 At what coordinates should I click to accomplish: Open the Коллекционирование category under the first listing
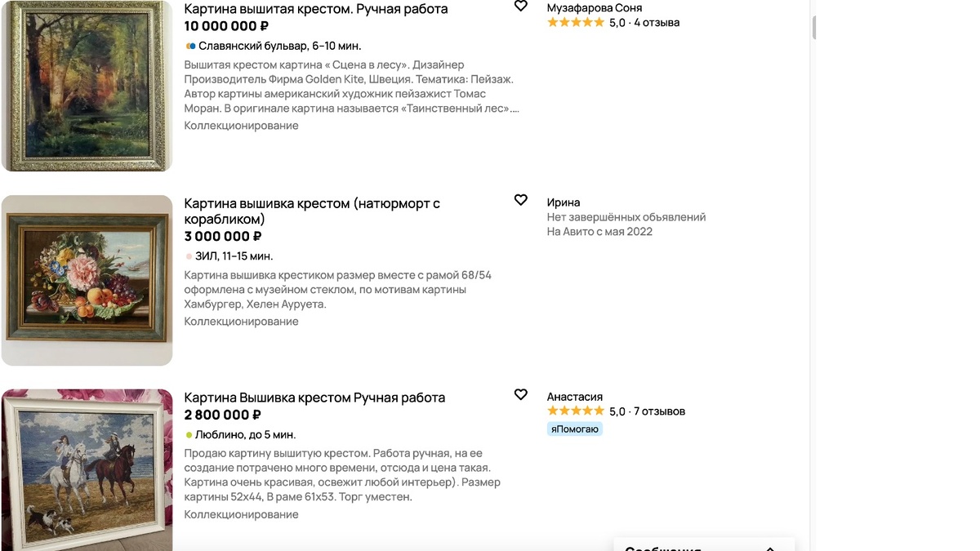242,126
